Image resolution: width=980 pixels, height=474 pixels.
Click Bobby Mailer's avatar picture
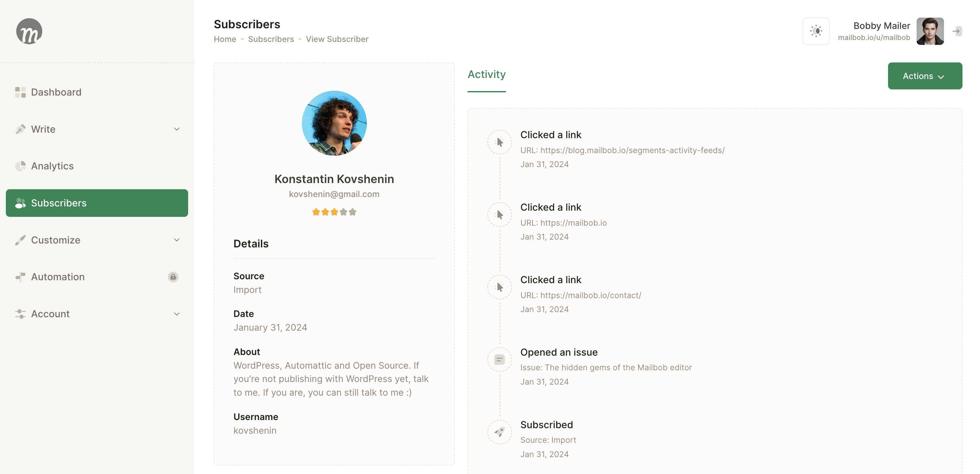(x=930, y=31)
